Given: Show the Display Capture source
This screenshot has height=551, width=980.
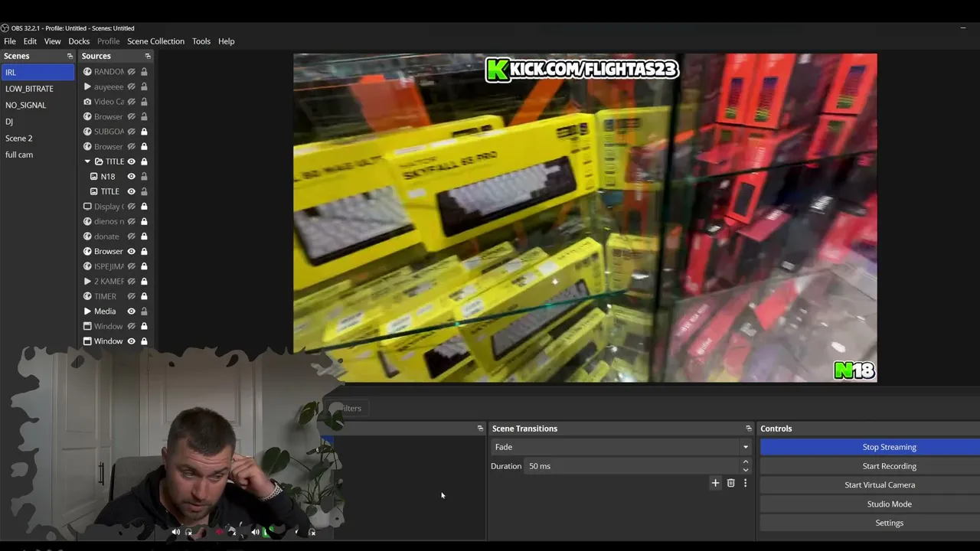Looking at the screenshot, I should pyautogui.click(x=131, y=207).
